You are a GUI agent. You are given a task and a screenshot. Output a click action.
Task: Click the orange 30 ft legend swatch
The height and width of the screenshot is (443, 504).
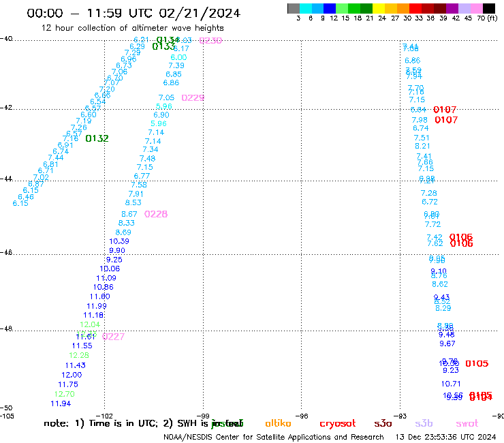tap(403, 8)
